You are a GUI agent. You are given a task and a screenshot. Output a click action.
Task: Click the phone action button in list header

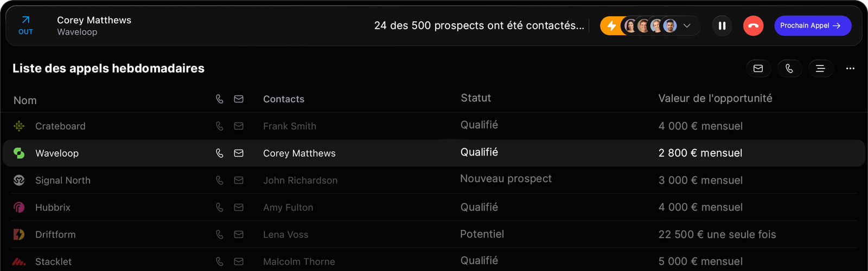(x=789, y=68)
